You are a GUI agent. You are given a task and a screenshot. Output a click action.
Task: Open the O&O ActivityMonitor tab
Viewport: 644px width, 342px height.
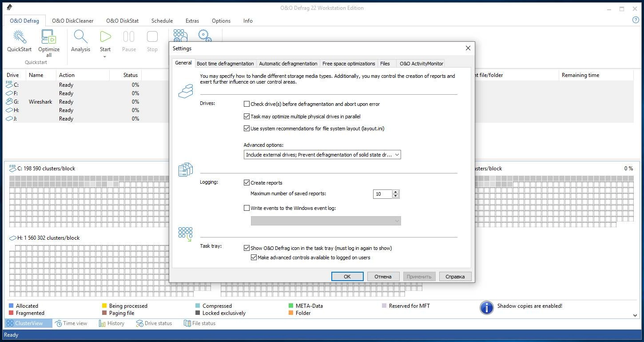(421, 64)
